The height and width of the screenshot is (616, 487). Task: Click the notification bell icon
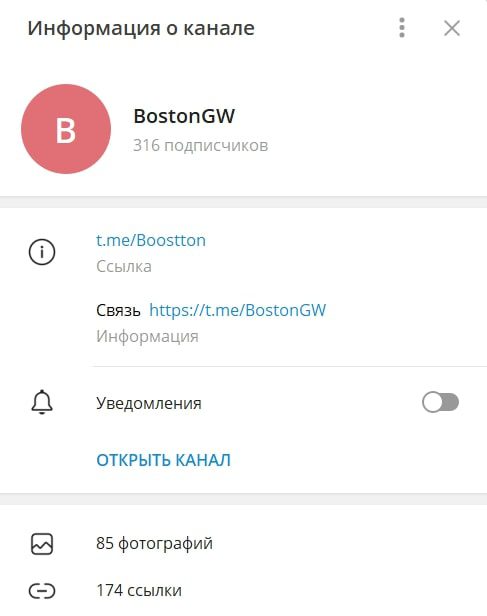click(42, 402)
